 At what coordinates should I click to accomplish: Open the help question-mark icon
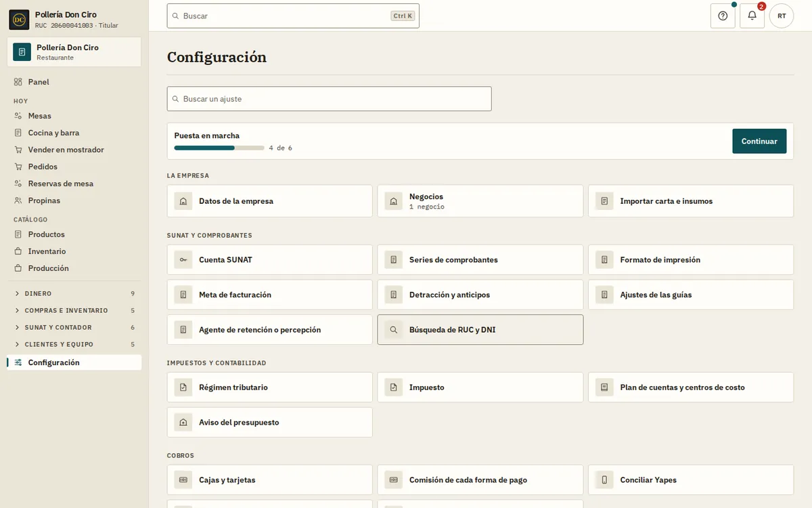[x=723, y=16]
